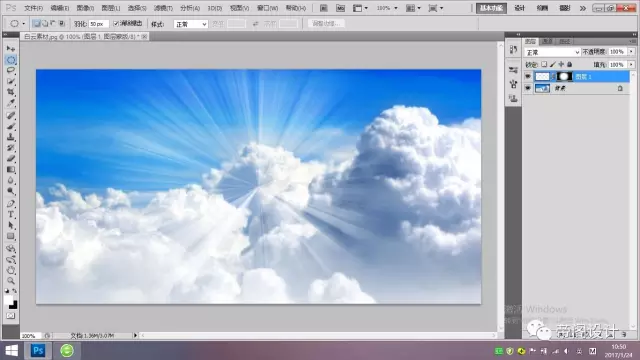Open the 图层(L) menu
Image resolution: width=640 pixels, height=360 pixels.
111,8
